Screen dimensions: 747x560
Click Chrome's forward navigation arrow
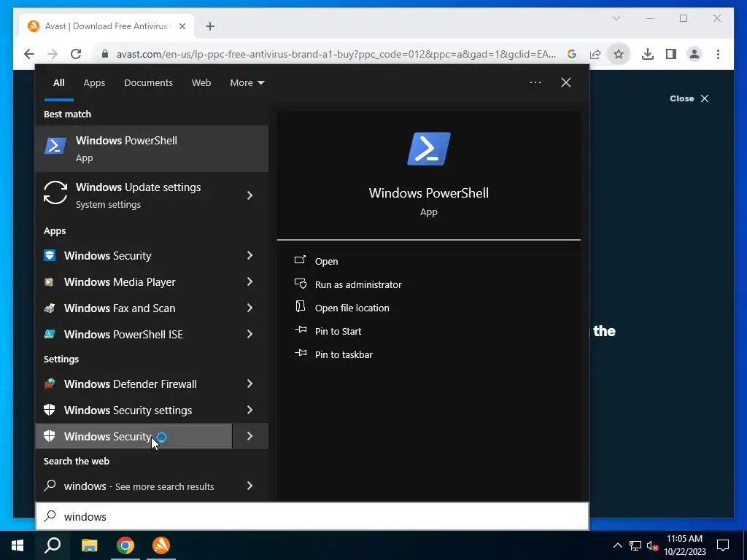point(53,54)
